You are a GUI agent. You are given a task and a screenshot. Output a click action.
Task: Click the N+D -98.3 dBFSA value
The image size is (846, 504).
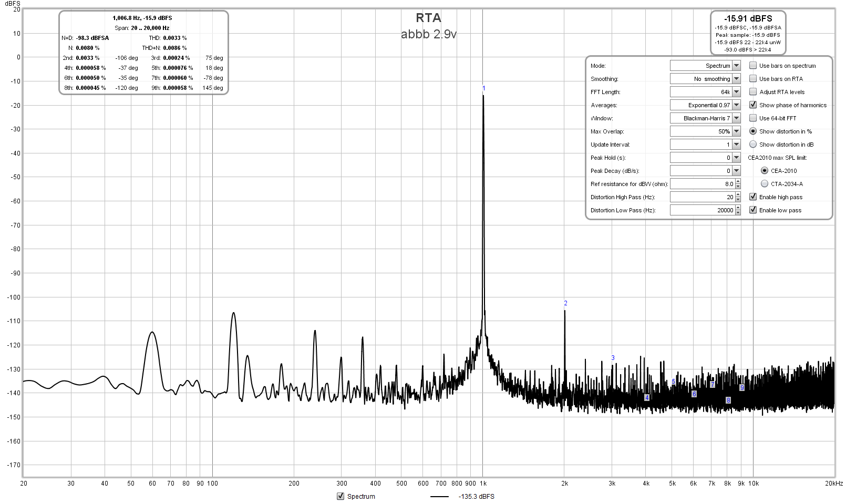[x=92, y=38]
